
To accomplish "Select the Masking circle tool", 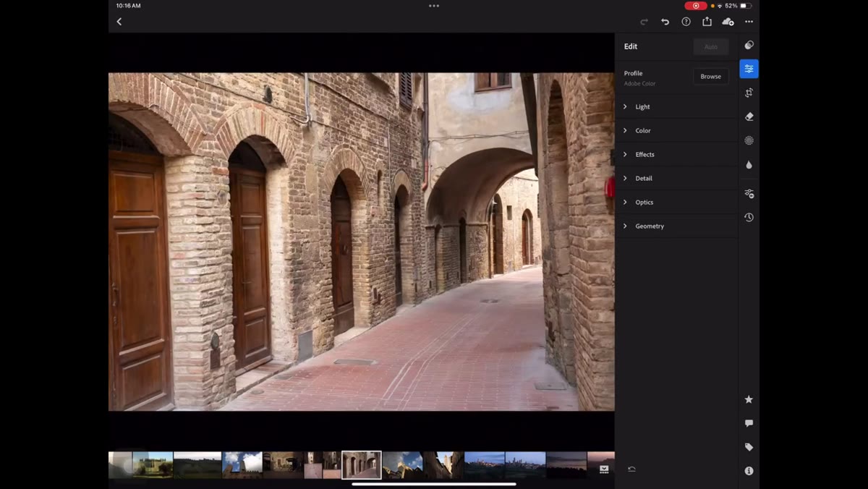I will (x=749, y=140).
